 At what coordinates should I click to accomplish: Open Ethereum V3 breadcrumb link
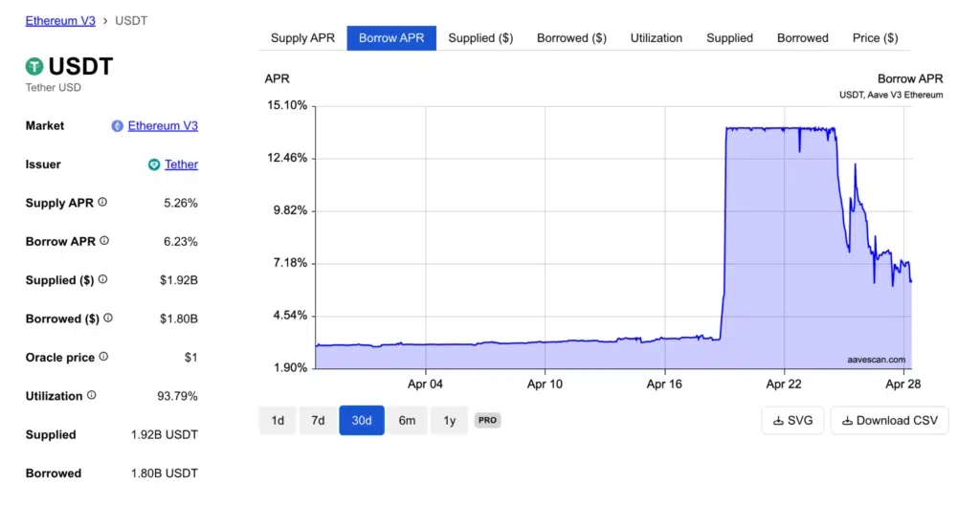tap(60, 21)
